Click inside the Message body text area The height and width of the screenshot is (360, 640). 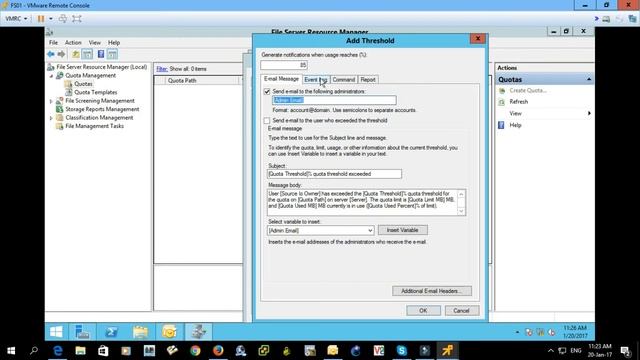click(x=362, y=202)
